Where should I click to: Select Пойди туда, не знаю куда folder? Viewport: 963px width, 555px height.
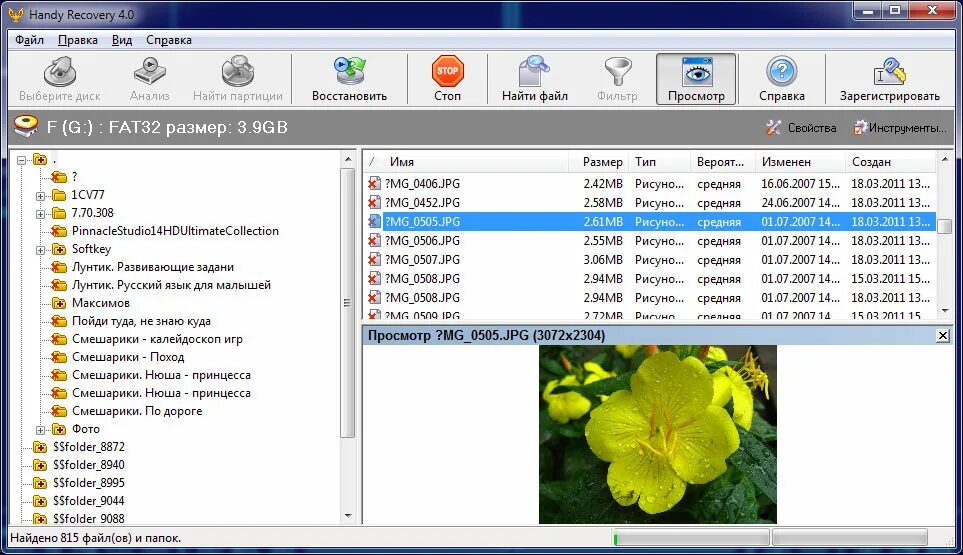tap(141, 321)
